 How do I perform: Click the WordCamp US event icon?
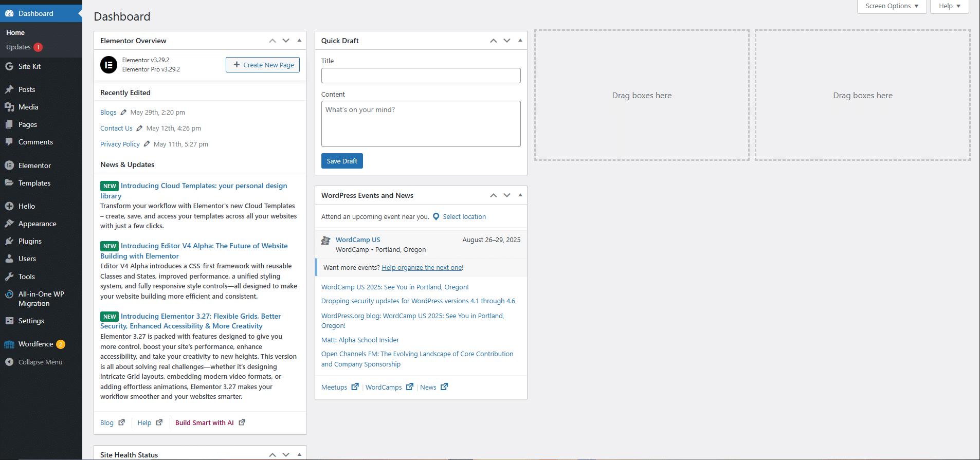click(325, 240)
